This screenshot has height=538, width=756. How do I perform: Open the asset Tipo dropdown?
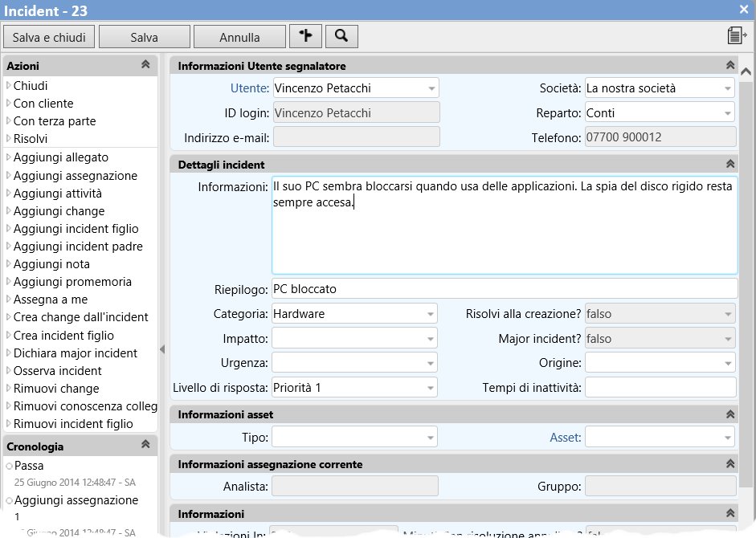pyautogui.click(x=431, y=438)
